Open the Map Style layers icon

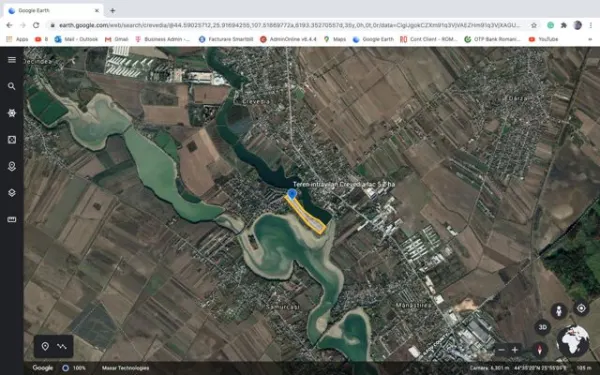click(12, 193)
